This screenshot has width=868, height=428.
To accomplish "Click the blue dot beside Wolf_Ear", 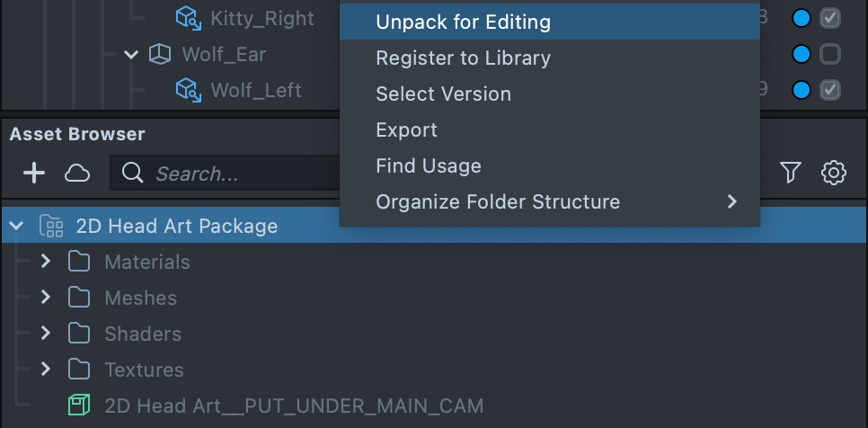I will pos(802,55).
